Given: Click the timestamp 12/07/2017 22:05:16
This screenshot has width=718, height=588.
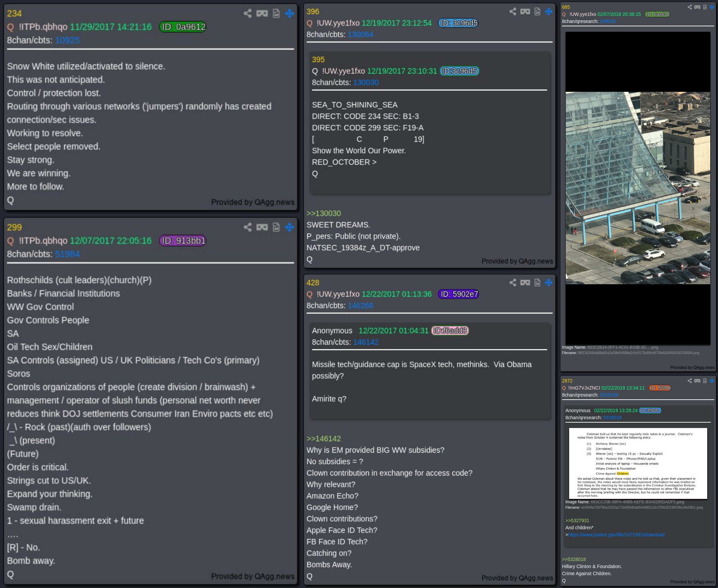Looking at the screenshot, I should click(111, 240).
